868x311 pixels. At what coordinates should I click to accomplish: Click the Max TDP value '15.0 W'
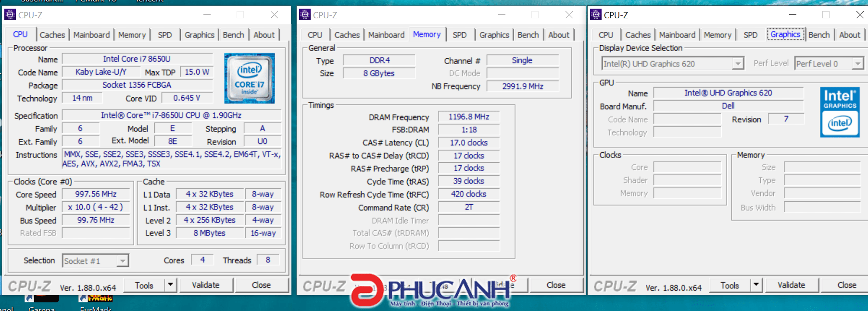point(197,72)
